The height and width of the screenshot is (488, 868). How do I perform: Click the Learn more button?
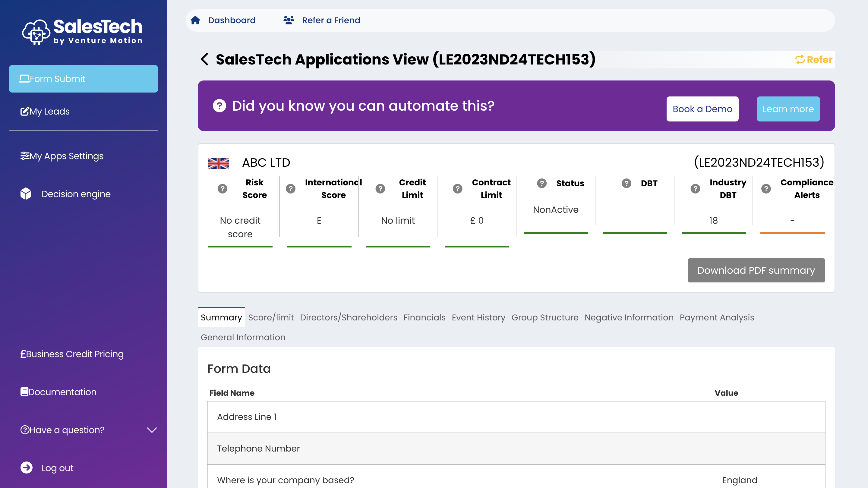(788, 109)
